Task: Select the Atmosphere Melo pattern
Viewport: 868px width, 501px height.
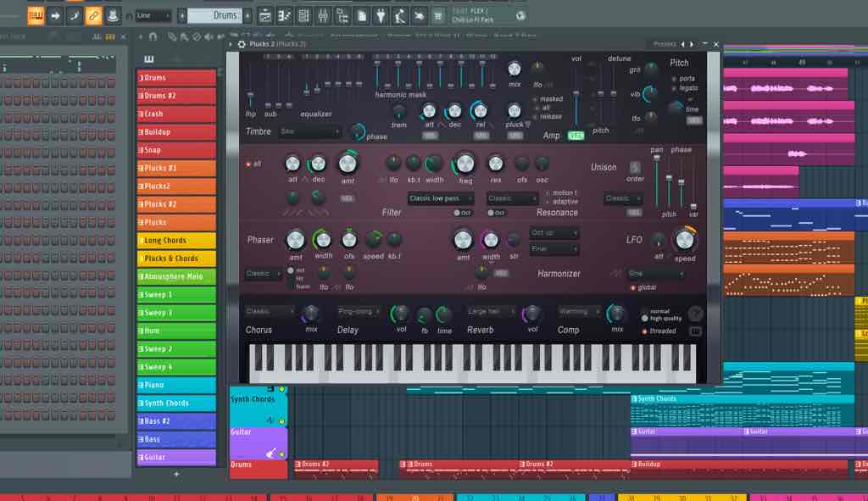Action: pyautogui.click(x=176, y=277)
